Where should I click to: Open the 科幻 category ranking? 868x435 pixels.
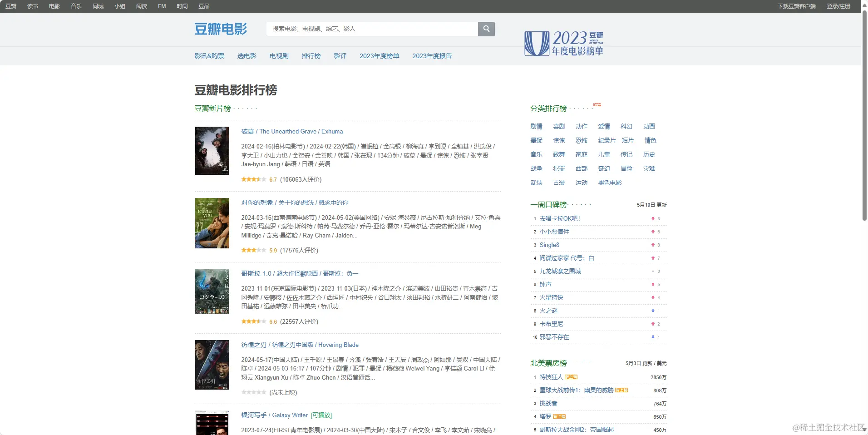click(x=626, y=126)
